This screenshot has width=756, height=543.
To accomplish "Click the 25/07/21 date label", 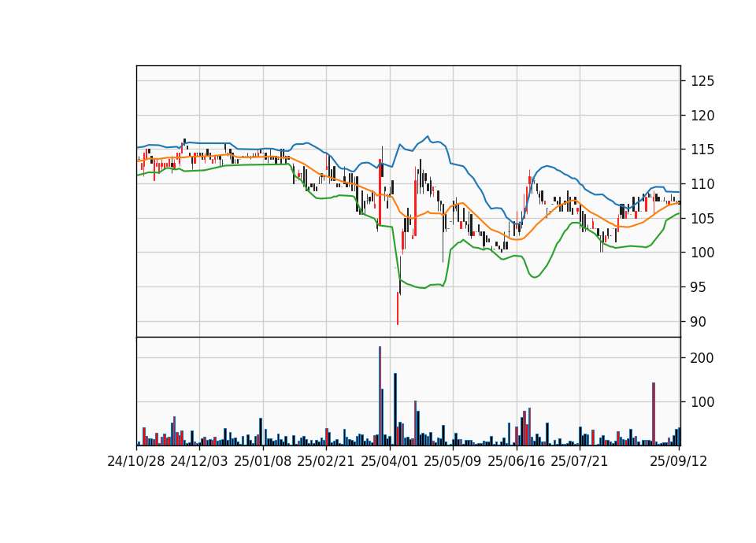I will (580, 461).
